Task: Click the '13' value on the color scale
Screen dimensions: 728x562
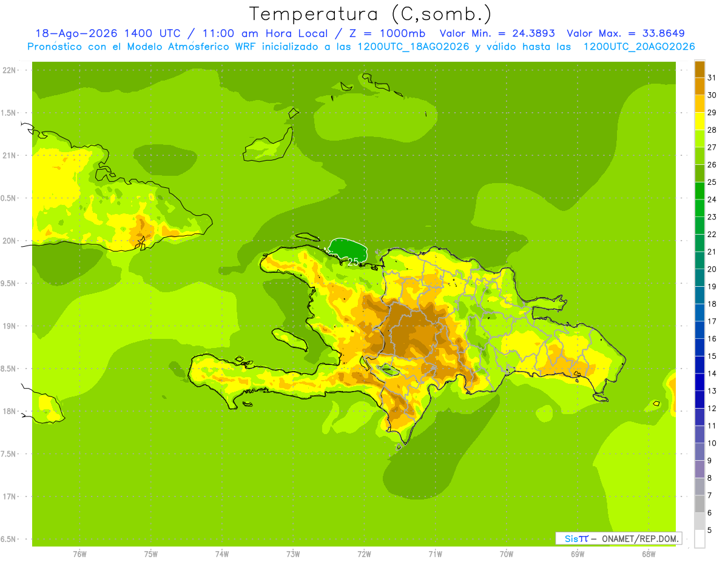Action: (x=712, y=391)
